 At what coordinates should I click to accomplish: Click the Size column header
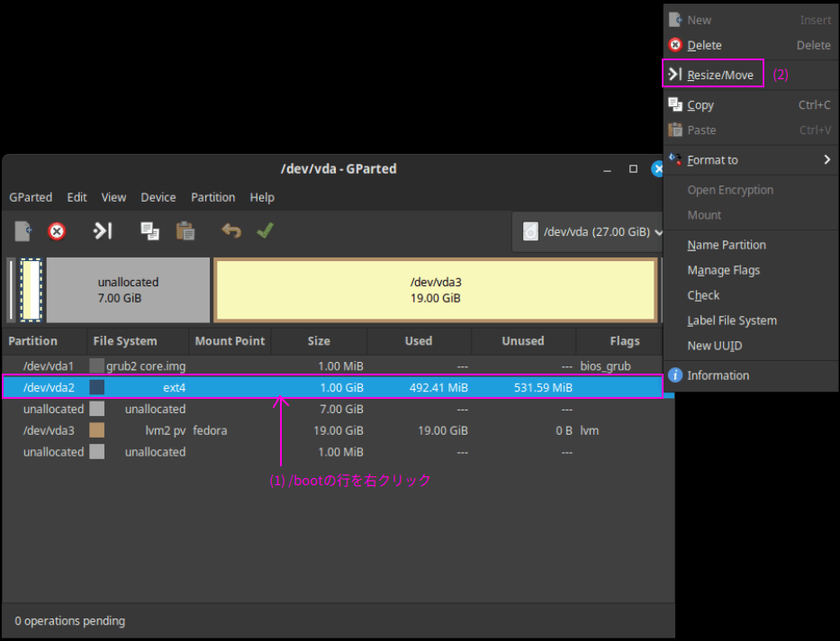[319, 341]
